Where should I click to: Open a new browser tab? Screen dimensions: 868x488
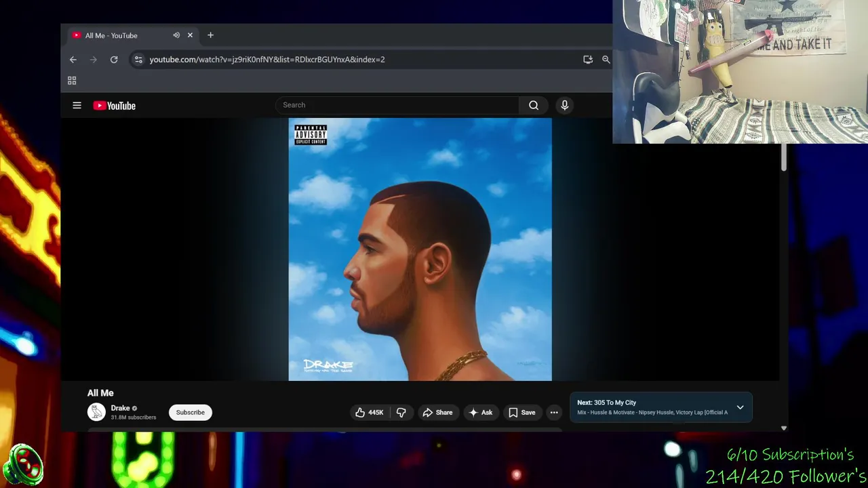pos(210,35)
